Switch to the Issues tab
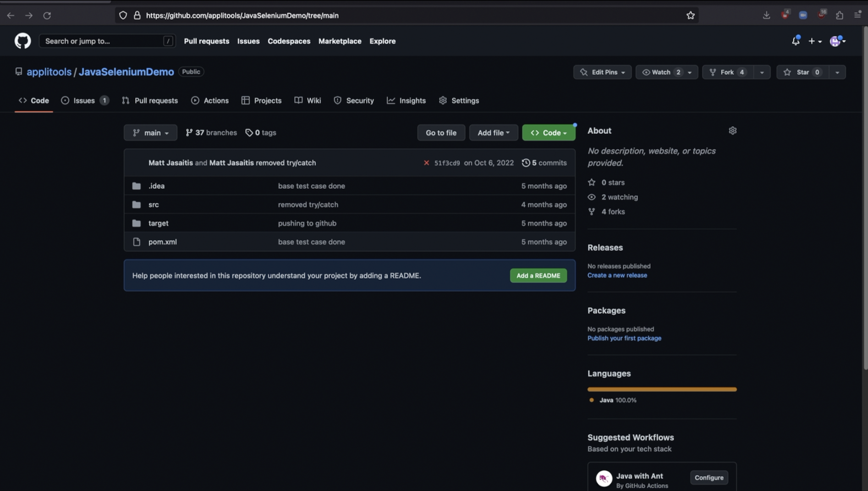 pos(85,100)
